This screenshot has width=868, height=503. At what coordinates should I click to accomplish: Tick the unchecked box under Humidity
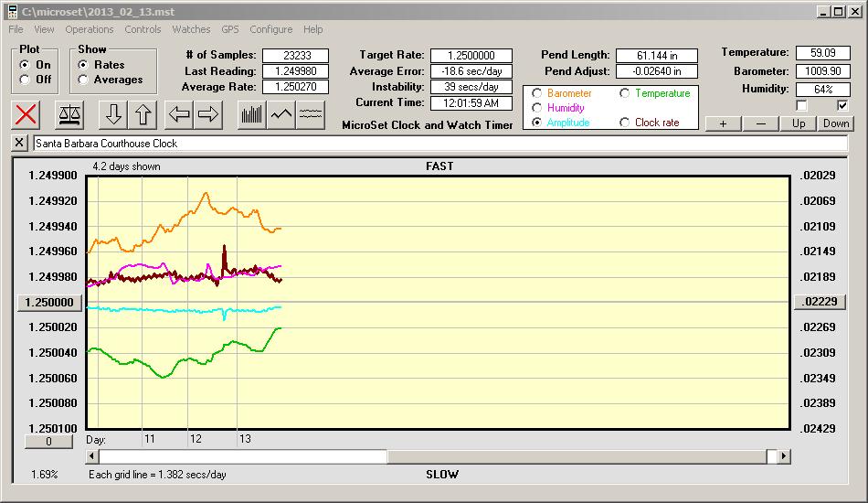(x=801, y=105)
